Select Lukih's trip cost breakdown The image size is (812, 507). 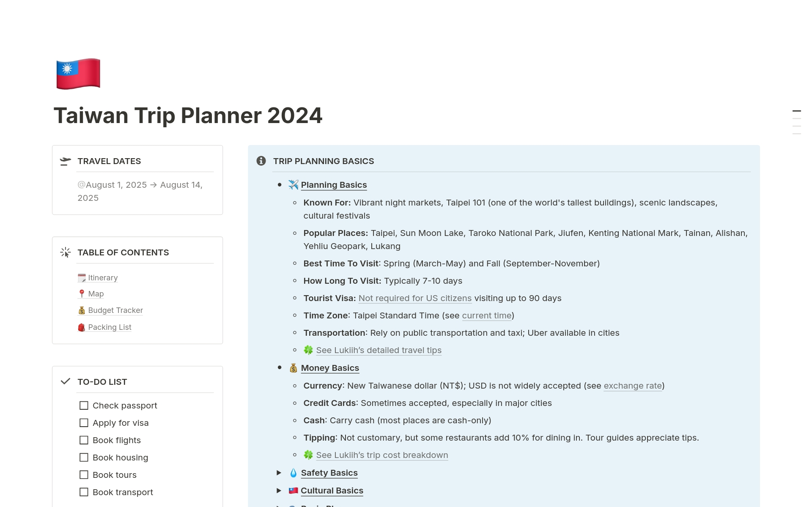click(382, 455)
